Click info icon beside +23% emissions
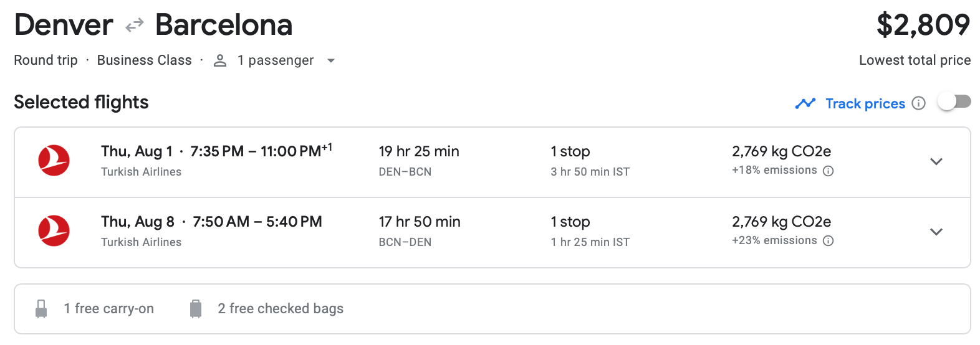980x345 pixels. click(x=828, y=241)
